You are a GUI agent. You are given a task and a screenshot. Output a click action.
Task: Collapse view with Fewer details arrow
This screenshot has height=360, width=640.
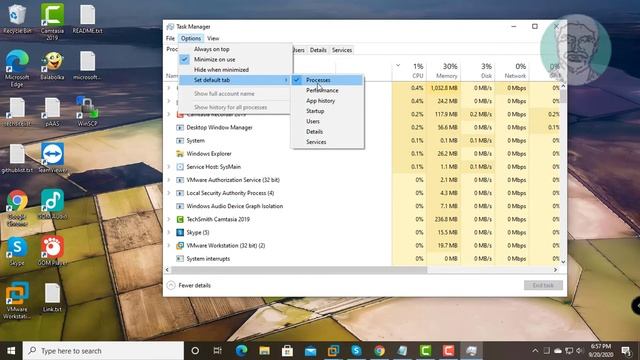171,285
